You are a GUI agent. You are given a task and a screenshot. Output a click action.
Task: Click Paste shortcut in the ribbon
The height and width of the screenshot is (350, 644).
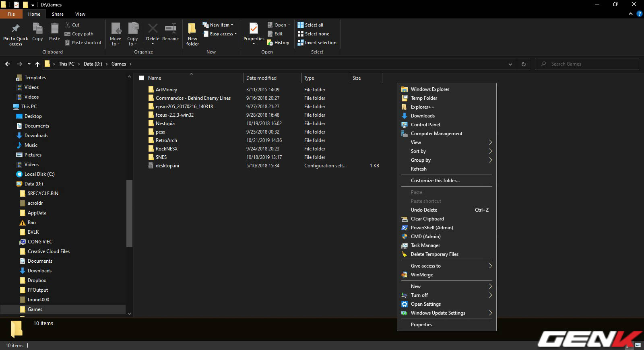point(83,43)
